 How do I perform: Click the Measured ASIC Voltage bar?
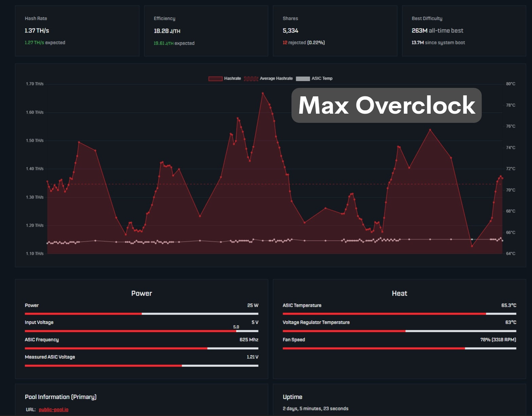pyautogui.click(x=141, y=365)
